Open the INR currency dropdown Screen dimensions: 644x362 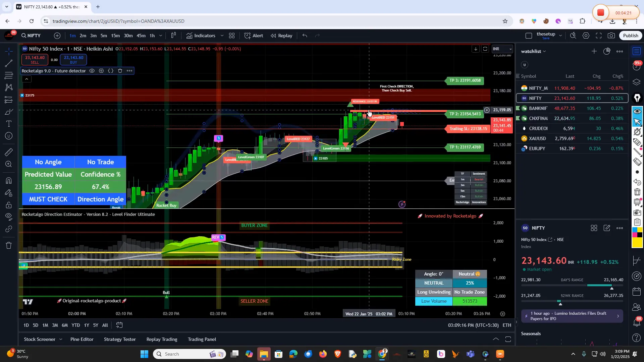pyautogui.click(x=502, y=49)
